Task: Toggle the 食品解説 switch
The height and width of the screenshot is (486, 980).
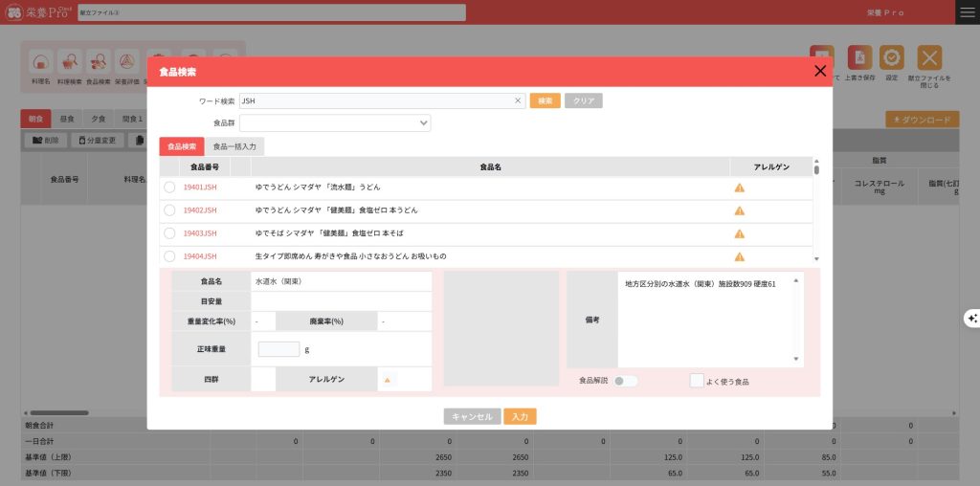Action: click(x=626, y=381)
